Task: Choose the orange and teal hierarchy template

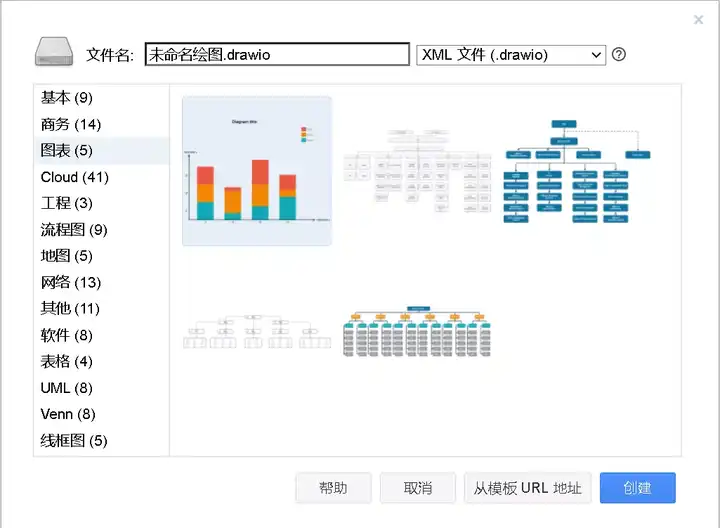Action: coord(417,331)
